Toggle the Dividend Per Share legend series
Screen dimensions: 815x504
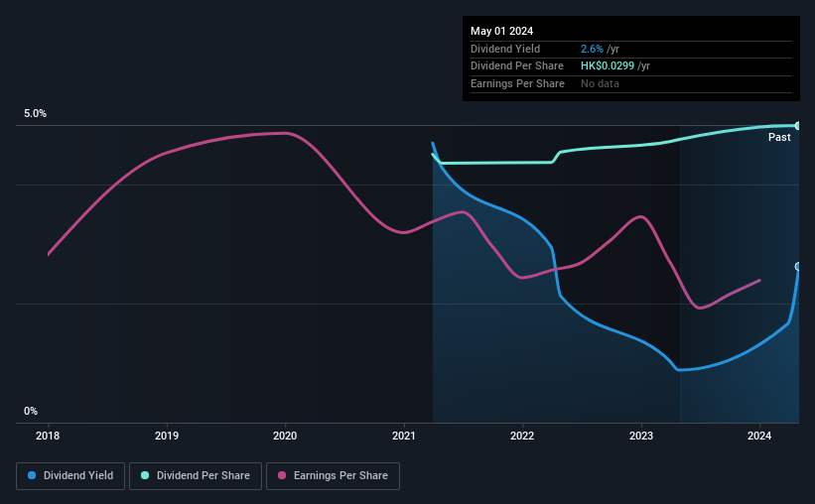pyautogui.click(x=202, y=476)
